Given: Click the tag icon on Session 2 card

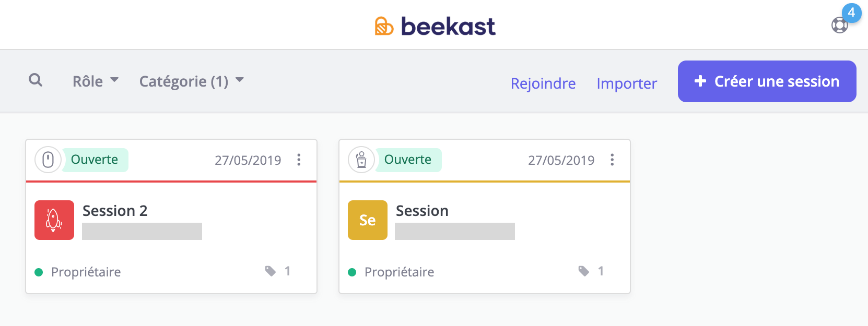Looking at the screenshot, I should pyautogui.click(x=271, y=271).
